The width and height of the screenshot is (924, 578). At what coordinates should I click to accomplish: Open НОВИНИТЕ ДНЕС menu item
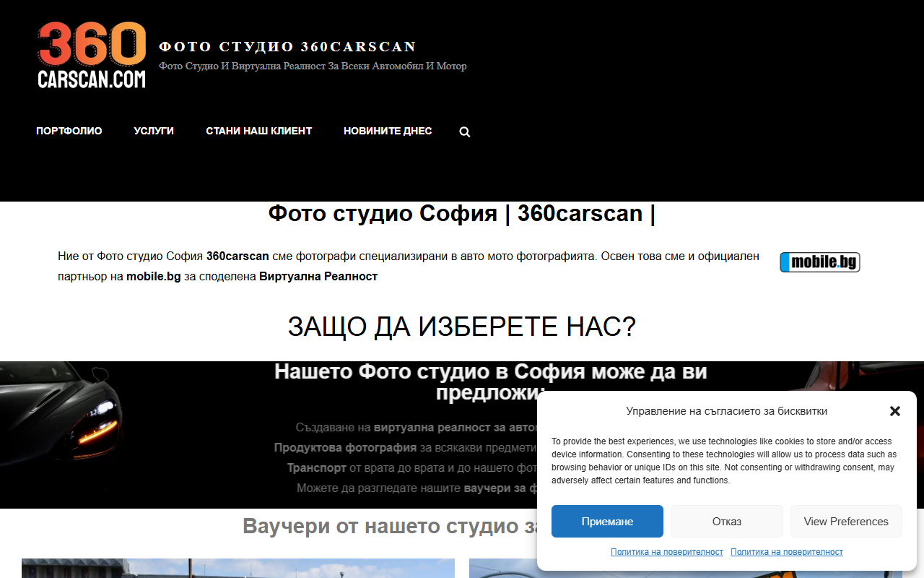(388, 131)
